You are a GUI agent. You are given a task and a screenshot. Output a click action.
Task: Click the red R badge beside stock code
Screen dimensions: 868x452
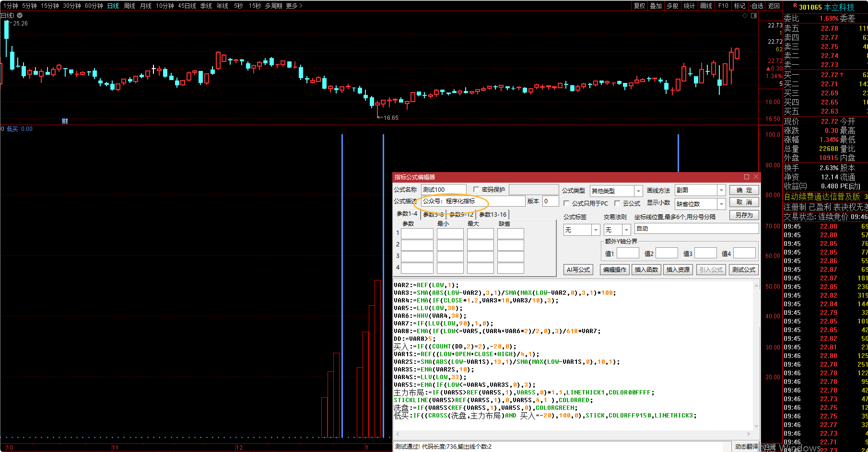(795, 6)
